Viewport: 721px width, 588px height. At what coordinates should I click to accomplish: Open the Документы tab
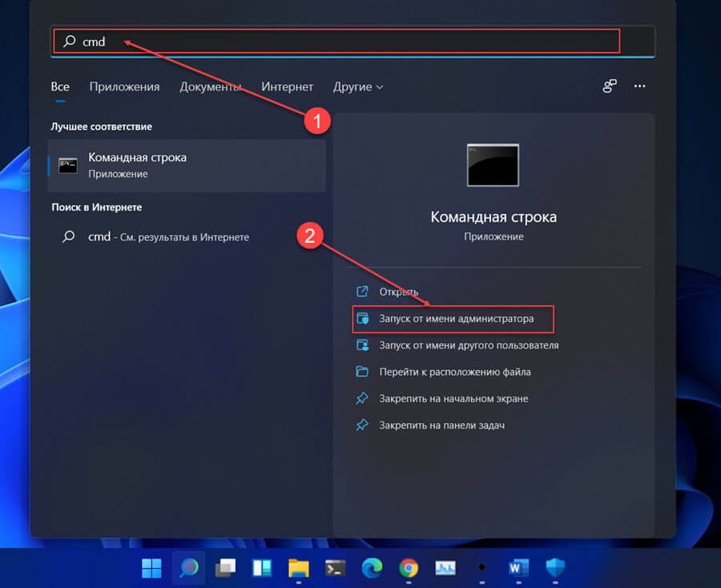pyautogui.click(x=210, y=87)
